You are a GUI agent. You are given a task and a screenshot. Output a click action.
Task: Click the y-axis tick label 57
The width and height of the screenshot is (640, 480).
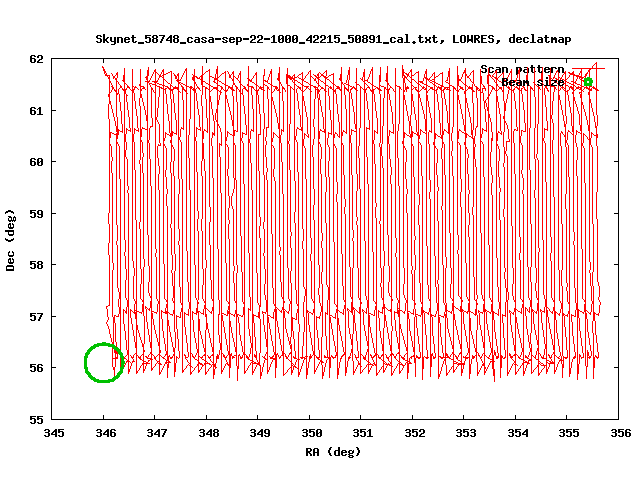point(36,317)
